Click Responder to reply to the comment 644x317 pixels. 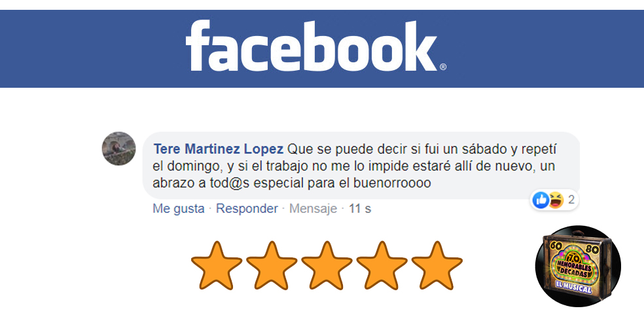tap(247, 209)
